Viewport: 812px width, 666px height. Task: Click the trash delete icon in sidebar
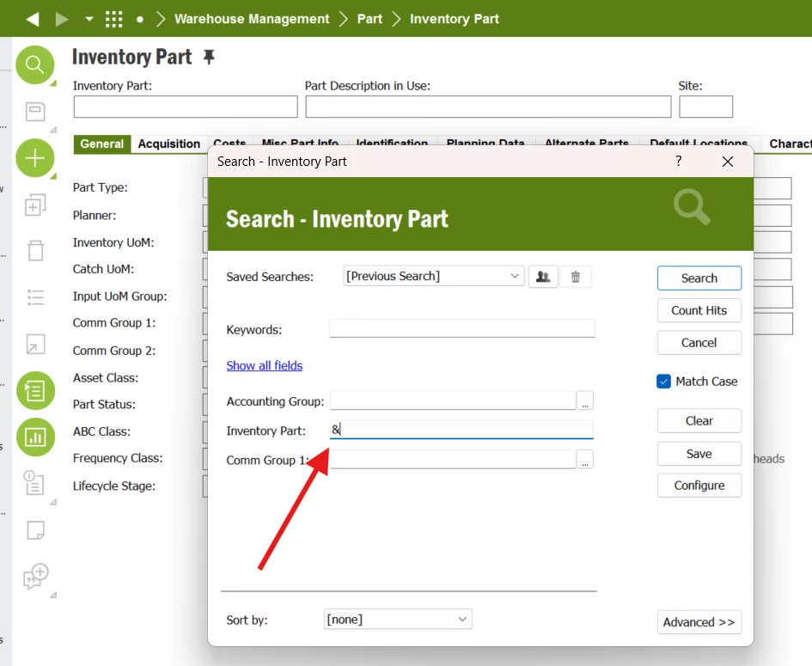35,251
